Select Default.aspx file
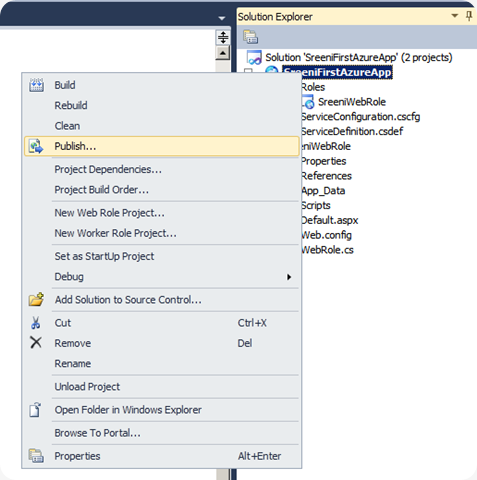Viewport: 477px width, 480px height. pyautogui.click(x=330, y=220)
